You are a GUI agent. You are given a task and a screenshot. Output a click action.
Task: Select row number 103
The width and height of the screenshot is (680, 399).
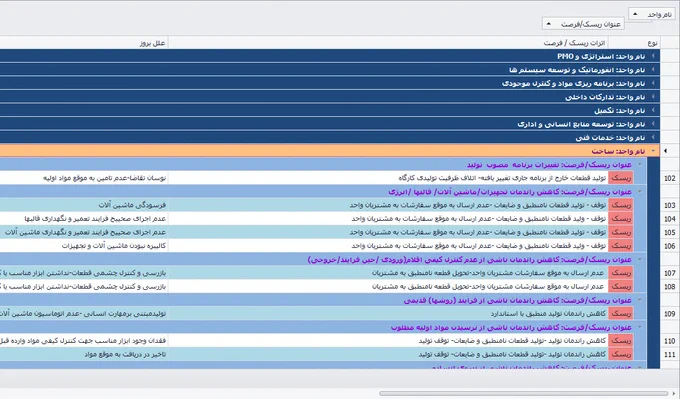(x=670, y=205)
